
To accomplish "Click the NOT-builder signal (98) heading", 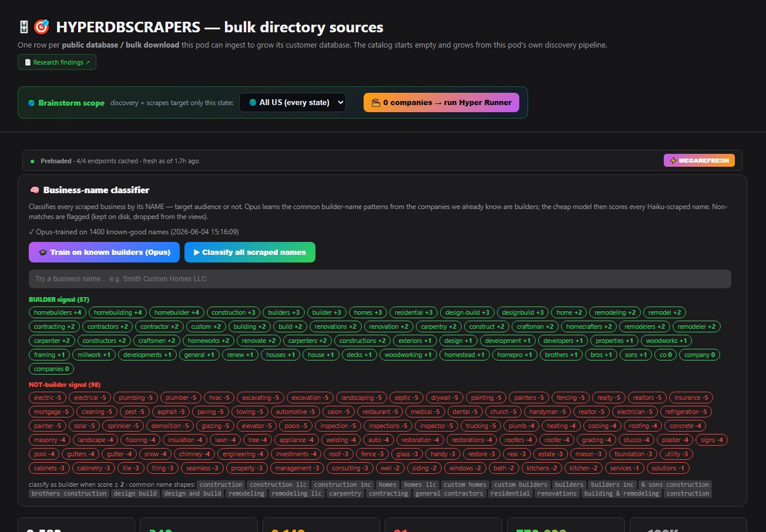I will tap(65, 385).
